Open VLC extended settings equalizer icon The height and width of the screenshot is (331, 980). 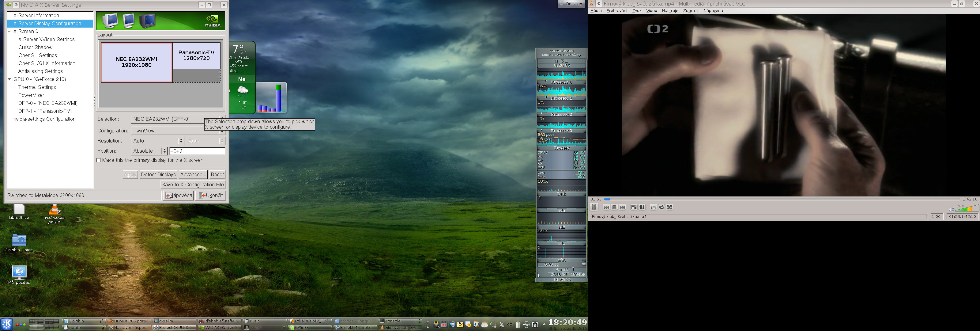642,207
